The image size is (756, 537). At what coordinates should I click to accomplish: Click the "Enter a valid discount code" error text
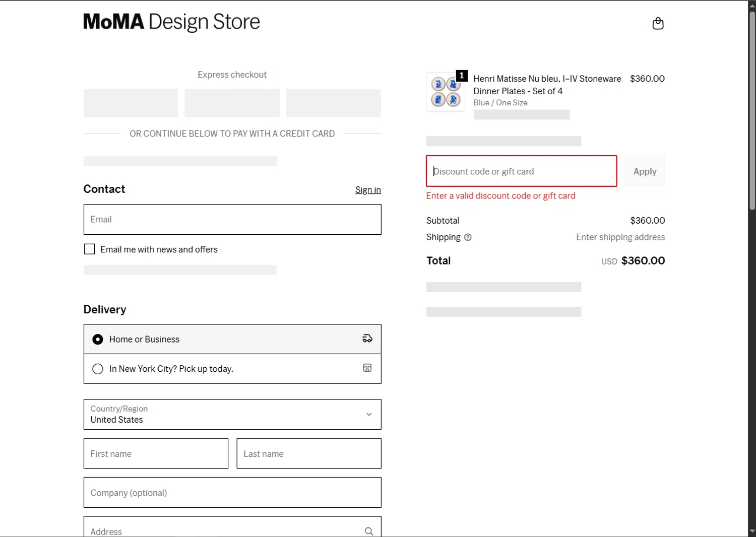coord(500,196)
